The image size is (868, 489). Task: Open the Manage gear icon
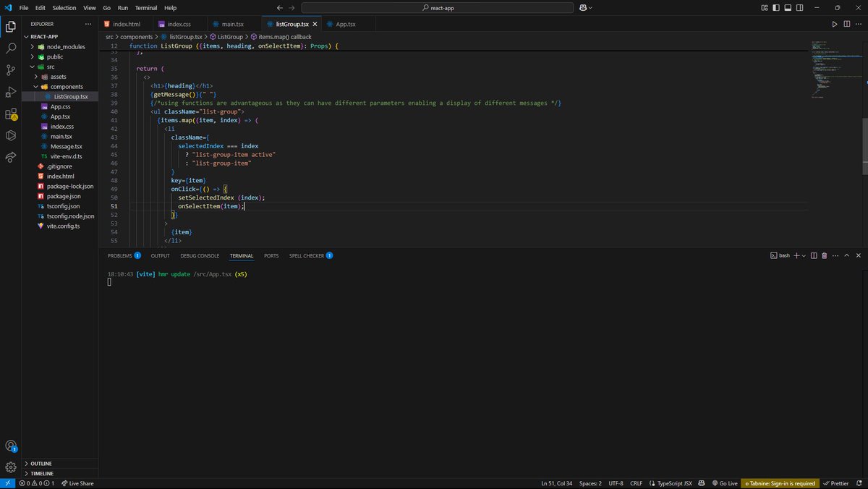click(x=11, y=467)
